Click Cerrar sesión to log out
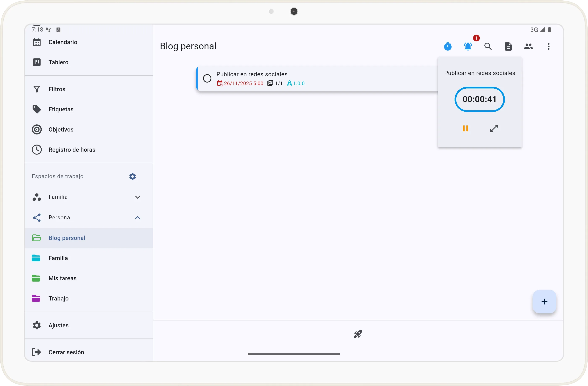Screen dimensions: 588x386 (x=66, y=352)
